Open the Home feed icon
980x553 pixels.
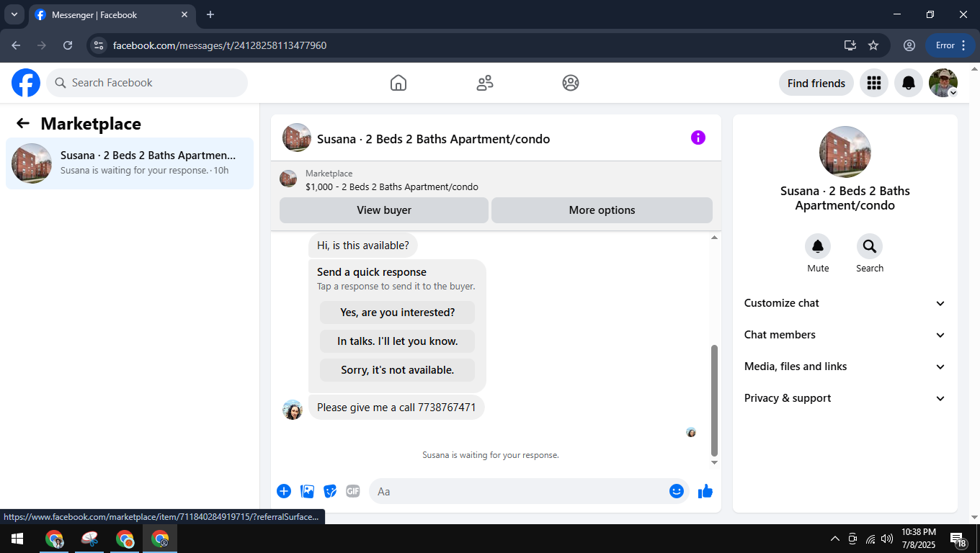coord(398,83)
